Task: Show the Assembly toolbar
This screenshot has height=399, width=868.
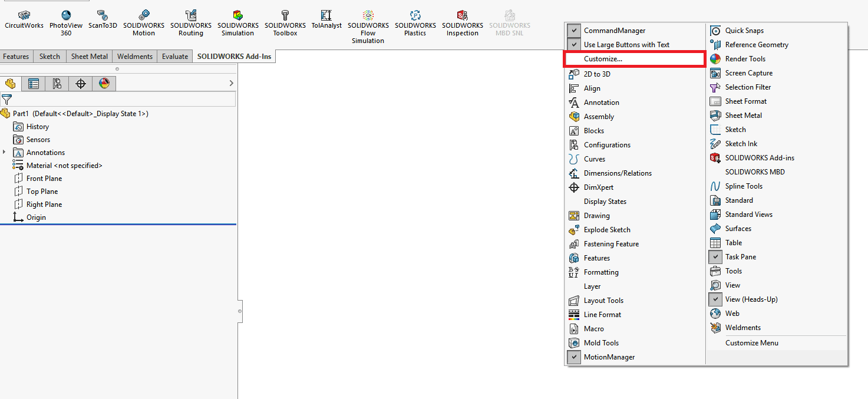Action: (635, 117)
